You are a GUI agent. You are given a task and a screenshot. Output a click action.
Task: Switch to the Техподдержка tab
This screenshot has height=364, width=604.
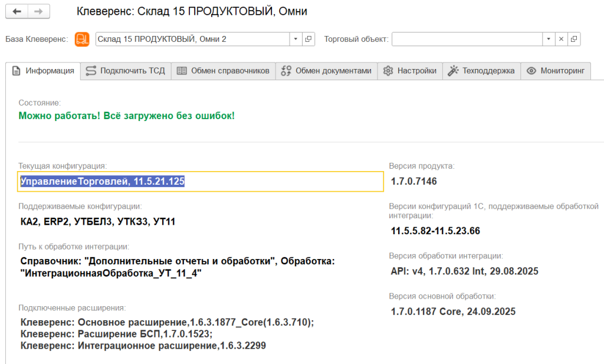[481, 71]
